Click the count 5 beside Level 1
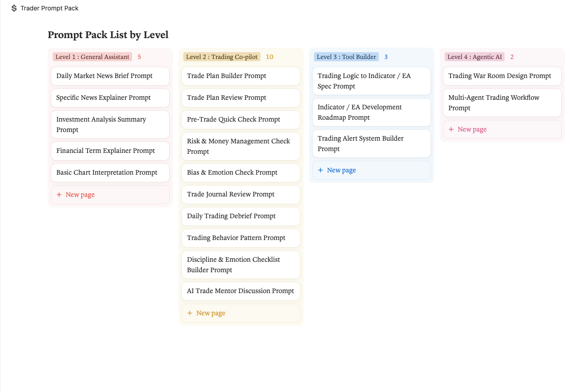The width and height of the screenshot is (574, 392). pos(139,57)
